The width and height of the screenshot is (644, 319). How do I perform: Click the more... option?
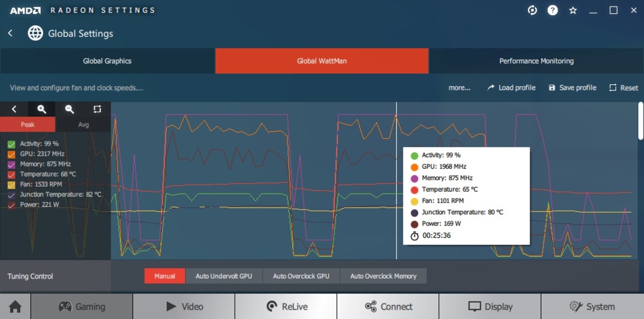click(x=459, y=88)
